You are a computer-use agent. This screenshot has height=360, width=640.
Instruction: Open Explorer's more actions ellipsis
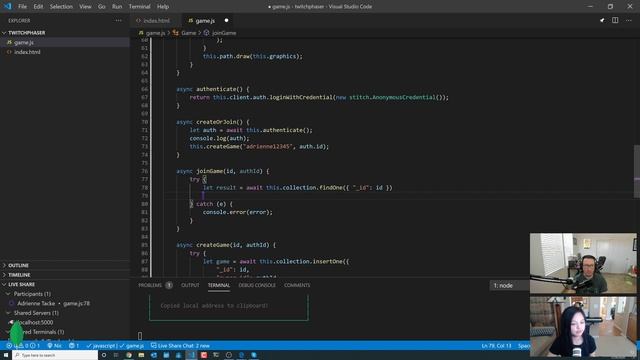point(118,20)
